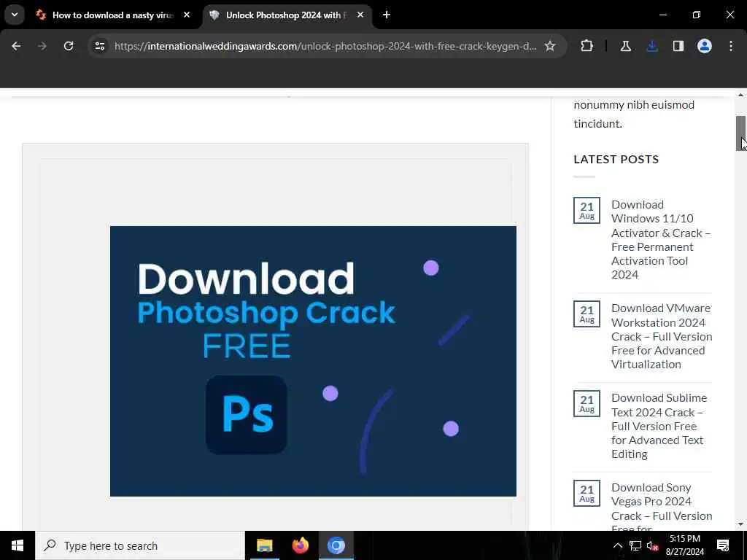The width and height of the screenshot is (747, 560).
Task: Click the 21 Aug date badge beside VMware post
Action: point(587,314)
